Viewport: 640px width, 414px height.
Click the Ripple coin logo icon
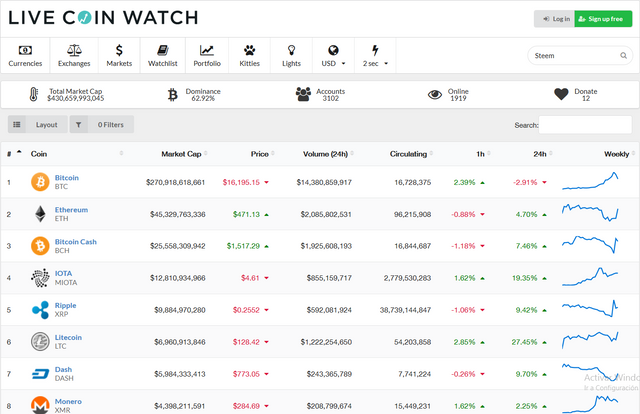(x=40, y=310)
